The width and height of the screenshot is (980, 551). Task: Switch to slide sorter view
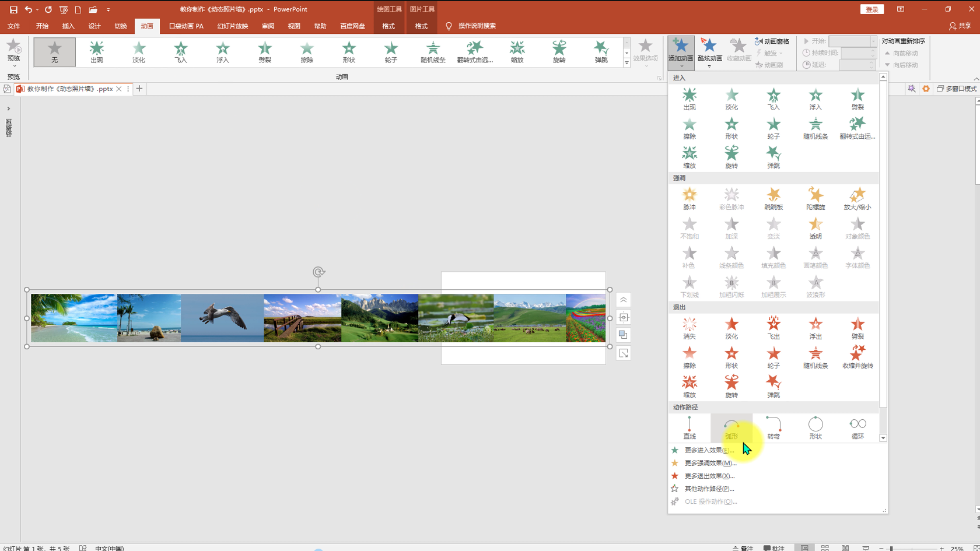(x=825, y=548)
